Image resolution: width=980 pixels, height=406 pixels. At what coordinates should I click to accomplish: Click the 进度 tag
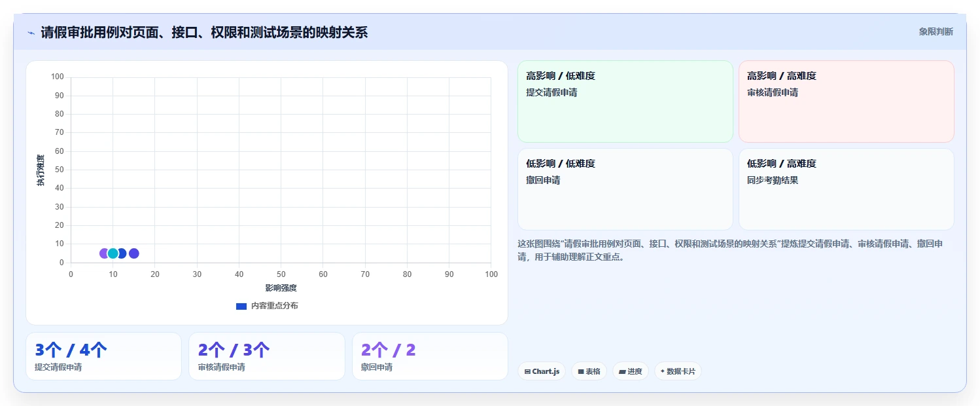[631, 371]
